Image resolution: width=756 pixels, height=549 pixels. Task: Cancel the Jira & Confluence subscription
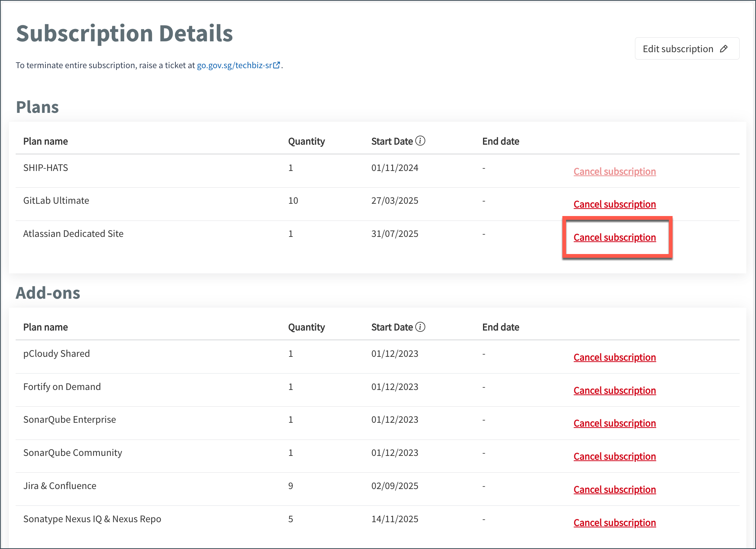click(x=614, y=489)
